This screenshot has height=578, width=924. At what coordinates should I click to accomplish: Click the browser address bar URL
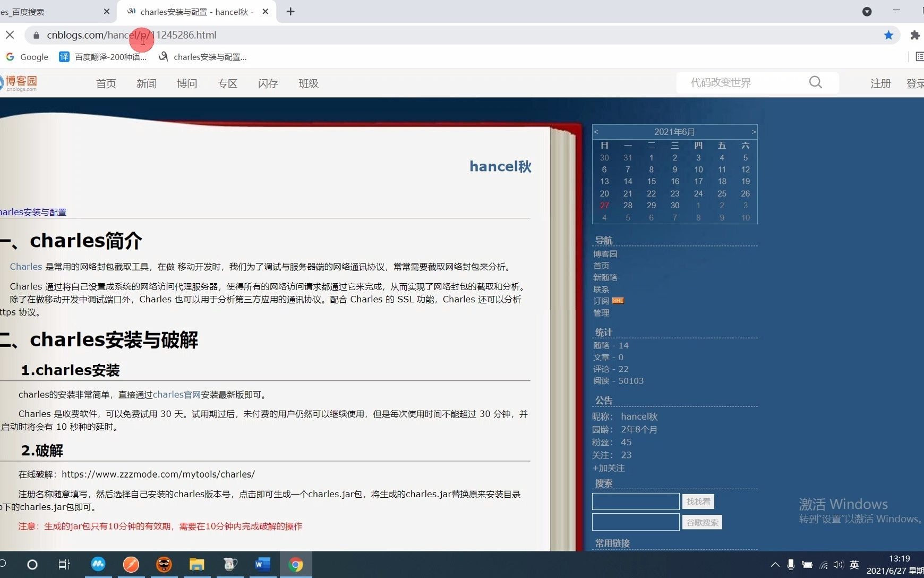132,35
